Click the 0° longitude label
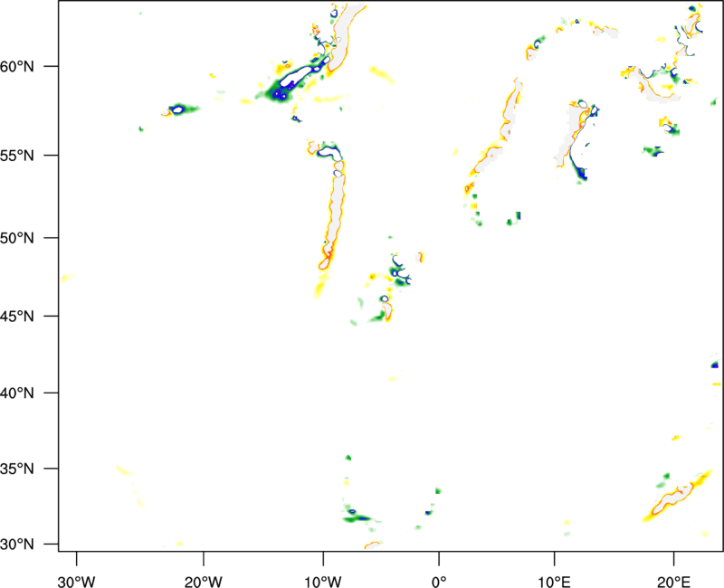The width and height of the screenshot is (724, 588). [439, 582]
